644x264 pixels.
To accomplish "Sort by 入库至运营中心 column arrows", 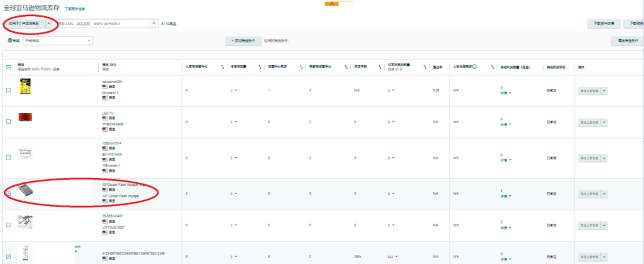I will tap(222, 67).
